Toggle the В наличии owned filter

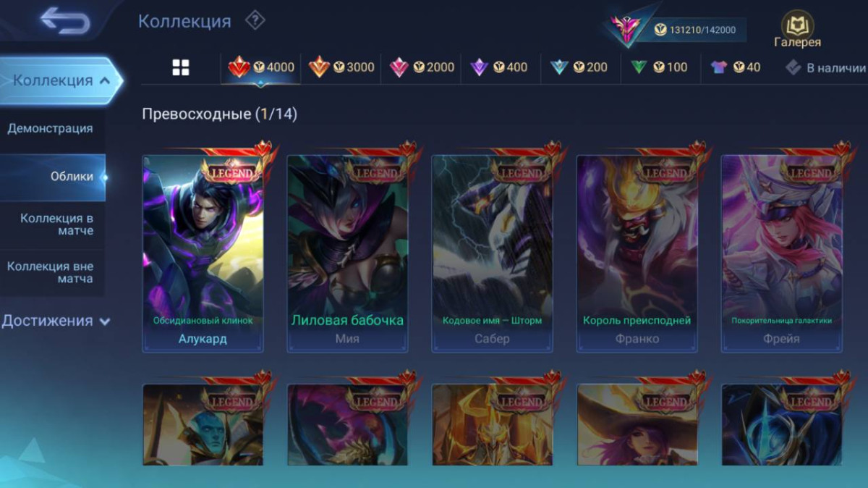(825, 68)
